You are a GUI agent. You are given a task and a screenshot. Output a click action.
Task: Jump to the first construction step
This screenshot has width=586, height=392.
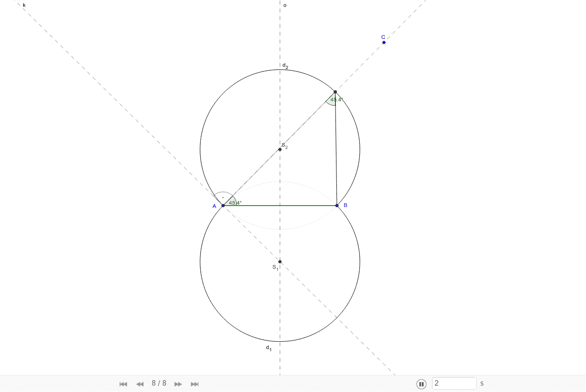pyautogui.click(x=123, y=384)
